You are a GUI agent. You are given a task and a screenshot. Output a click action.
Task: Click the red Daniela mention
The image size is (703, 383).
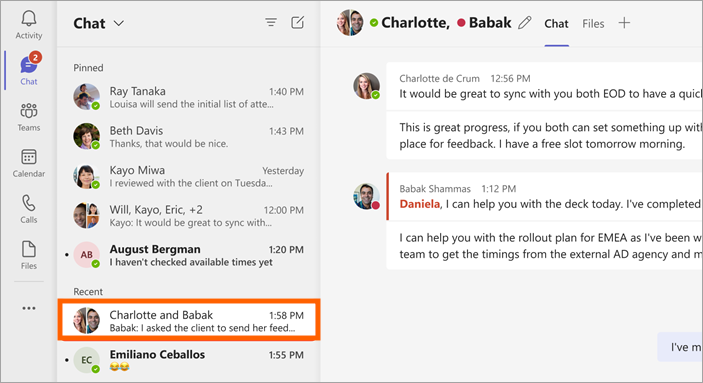click(420, 204)
